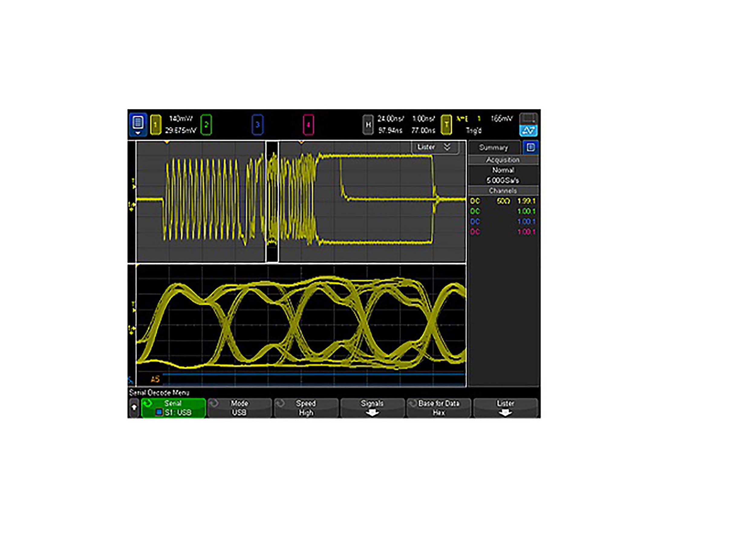756x537 pixels.
Task: Open the main menu icon at top left
Action: 138,125
